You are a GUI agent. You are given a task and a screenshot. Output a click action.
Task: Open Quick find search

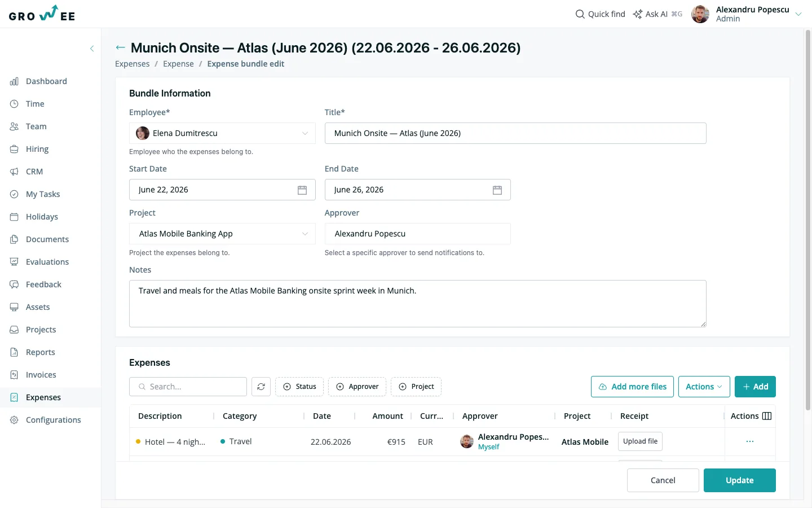click(x=600, y=14)
